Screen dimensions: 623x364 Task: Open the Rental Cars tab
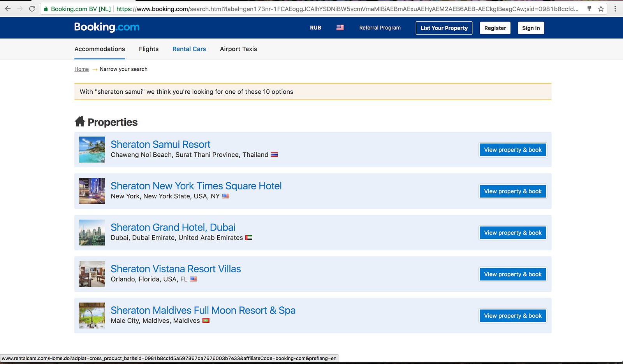point(189,49)
